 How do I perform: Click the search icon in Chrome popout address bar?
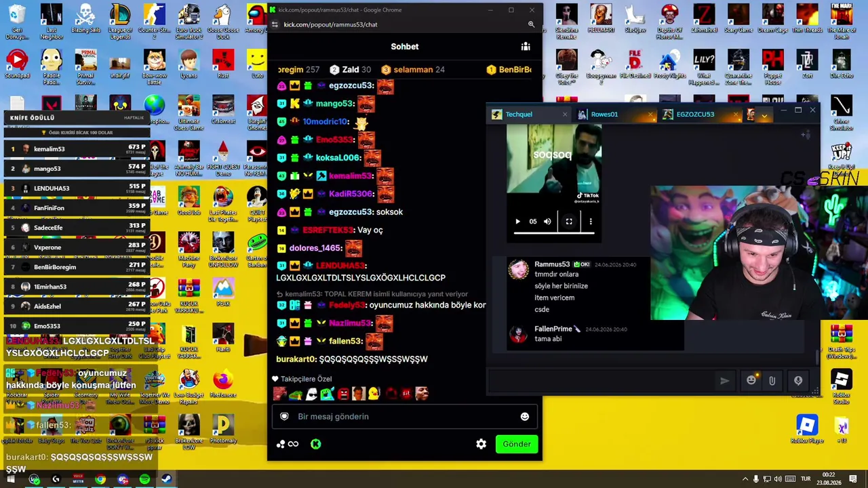click(531, 24)
